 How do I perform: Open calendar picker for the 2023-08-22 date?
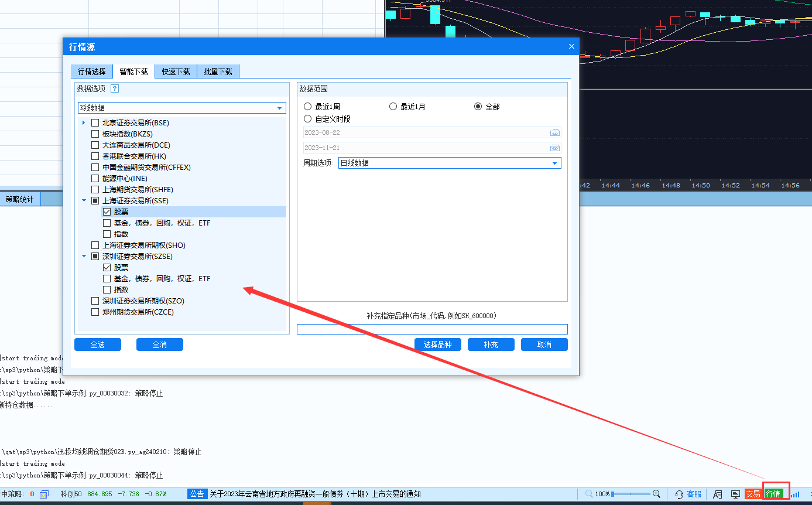555,132
